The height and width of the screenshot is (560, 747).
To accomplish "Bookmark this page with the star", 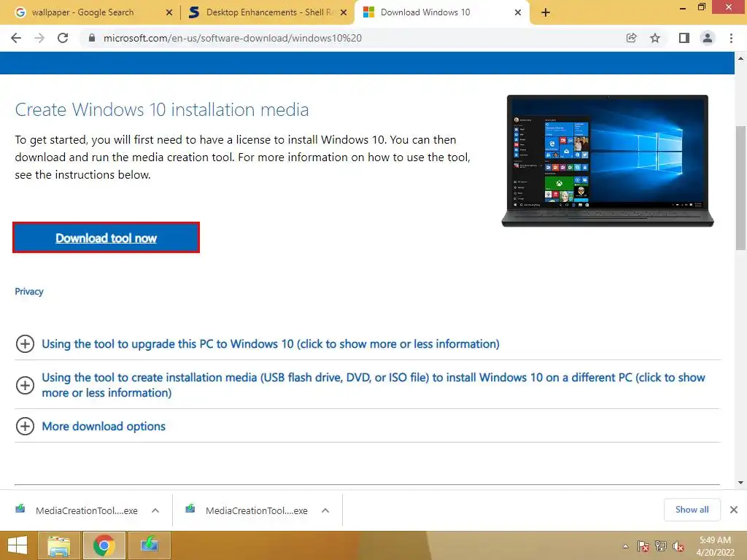I will [655, 38].
